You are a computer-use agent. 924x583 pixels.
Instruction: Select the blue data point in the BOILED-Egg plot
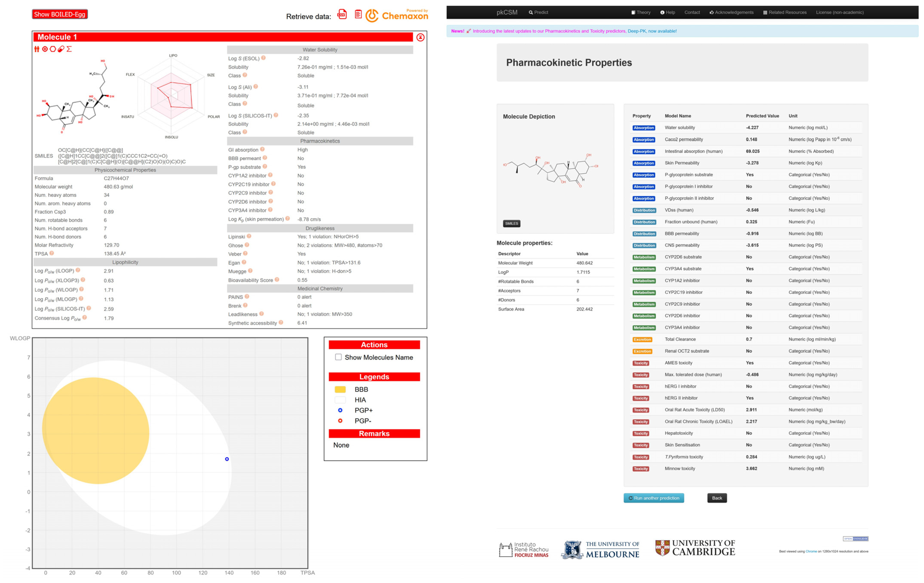coord(227,459)
